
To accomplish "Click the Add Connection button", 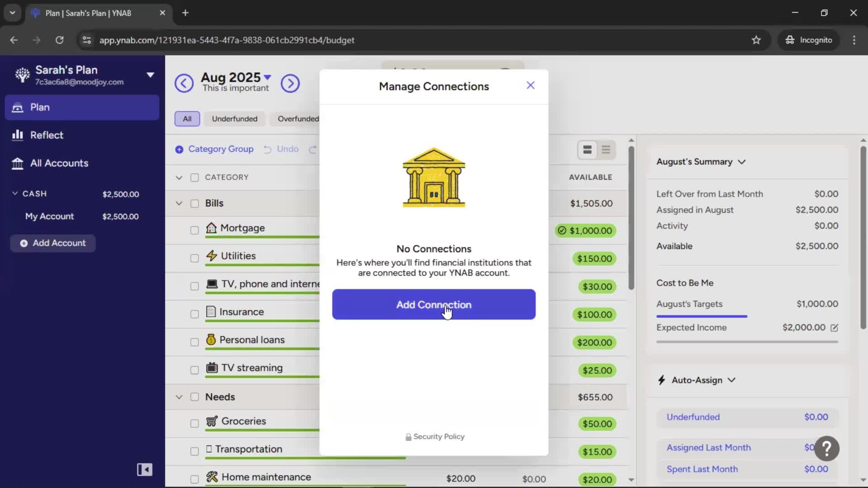I will pyautogui.click(x=434, y=305).
